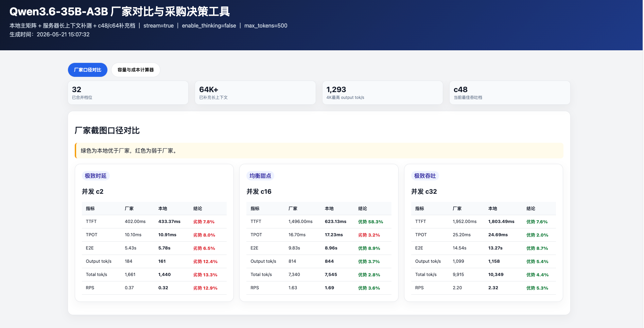Click 1,158 local Output tok/s value

494,261
